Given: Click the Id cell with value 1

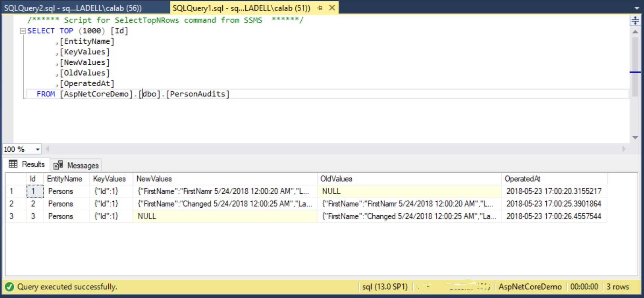Looking at the screenshot, I should [x=35, y=191].
